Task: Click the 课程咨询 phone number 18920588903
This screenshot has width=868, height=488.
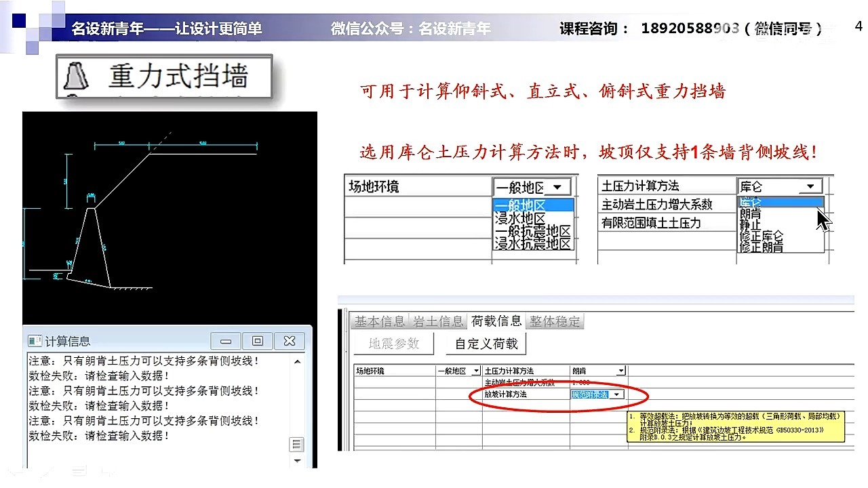Action: tap(690, 28)
